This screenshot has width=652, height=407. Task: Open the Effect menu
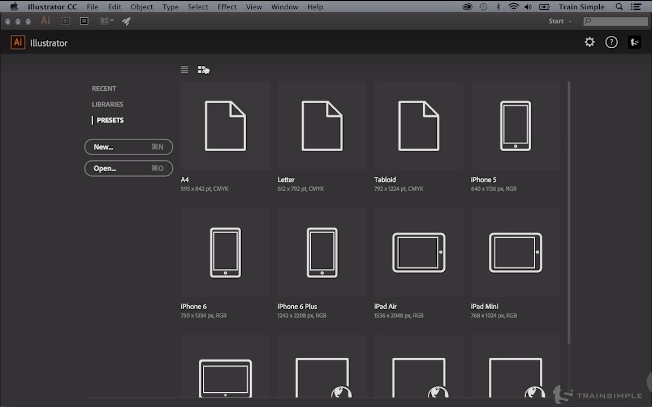click(x=227, y=6)
